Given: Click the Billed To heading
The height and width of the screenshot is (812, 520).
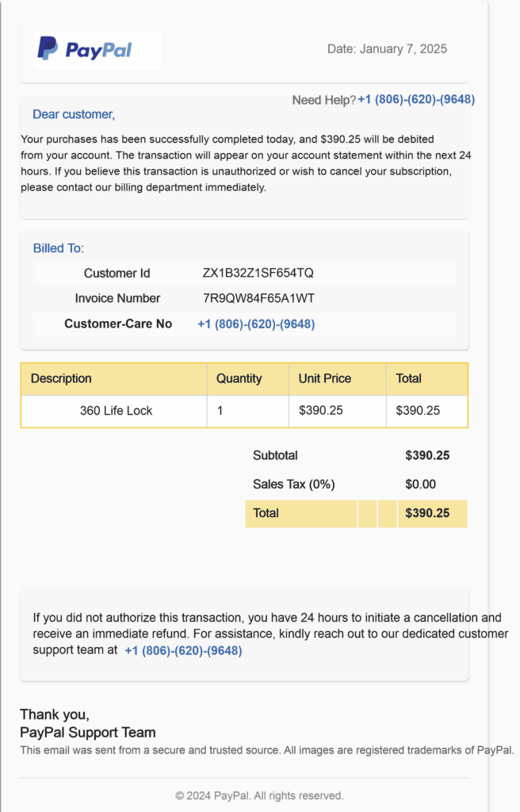Looking at the screenshot, I should 58,248.
